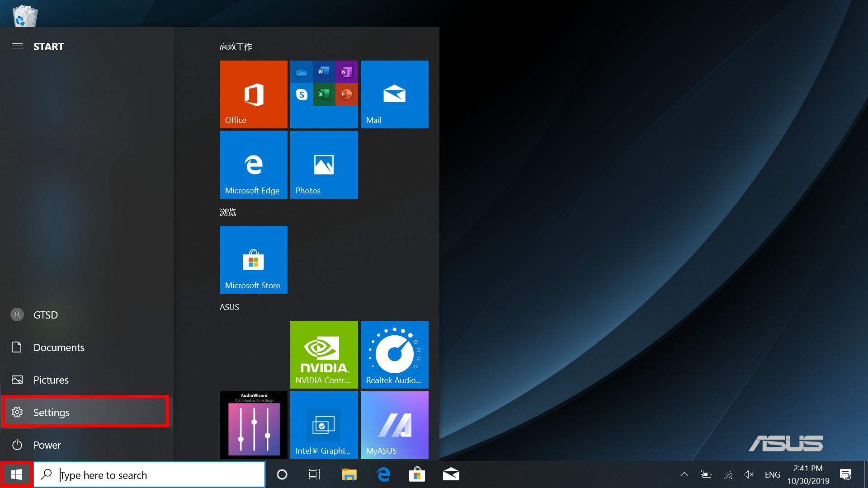The image size is (868, 488).
Task: Click the ASUS group heading
Action: [x=229, y=307]
